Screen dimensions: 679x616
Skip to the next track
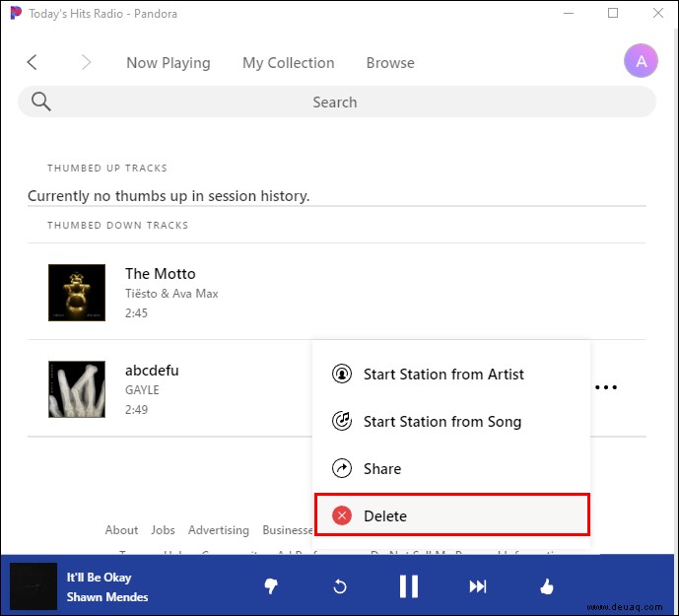pyautogui.click(x=478, y=586)
